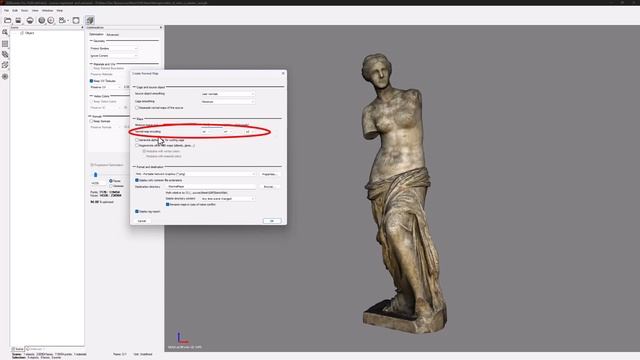The height and width of the screenshot is (360, 640).
Task: Open the Protect Borders dropdown
Action: click(113, 49)
